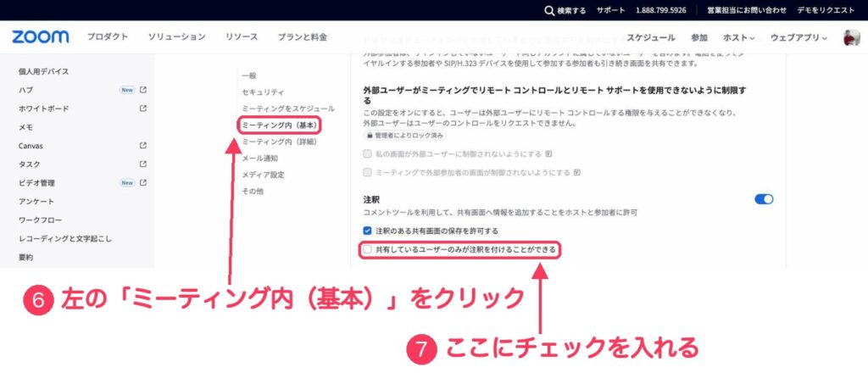Select 一般 settings section
Image resolution: width=868 pixels, height=384 pixels.
[x=249, y=75]
